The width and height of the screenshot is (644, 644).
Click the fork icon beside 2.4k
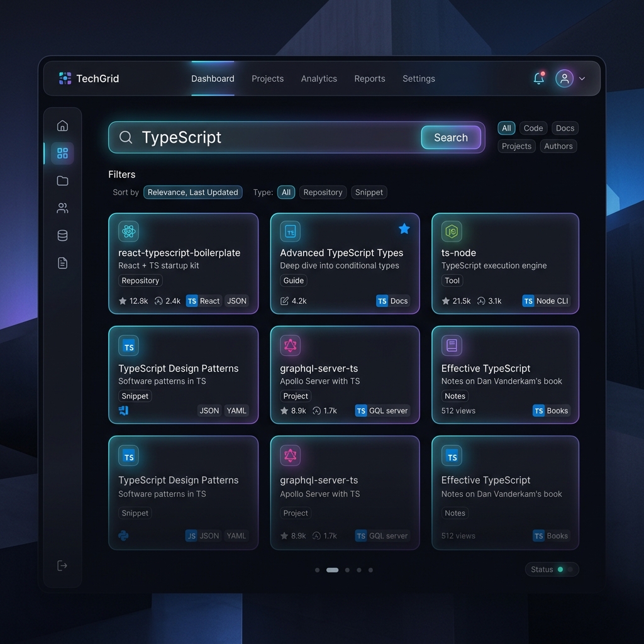158,301
